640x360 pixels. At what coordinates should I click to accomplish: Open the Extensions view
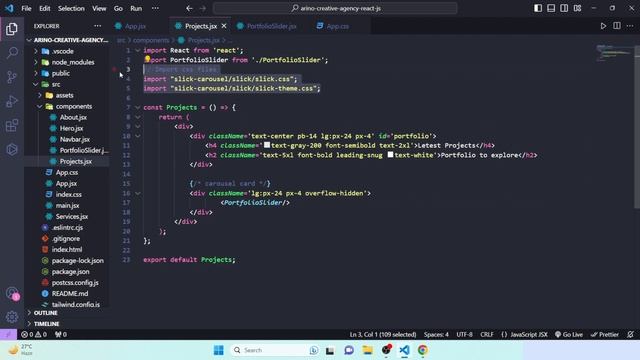[12, 125]
